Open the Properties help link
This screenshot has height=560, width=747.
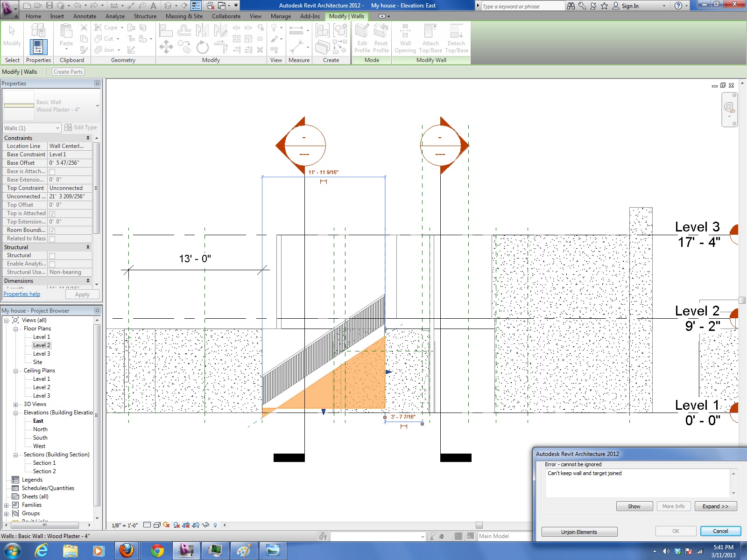tap(22, 294)
